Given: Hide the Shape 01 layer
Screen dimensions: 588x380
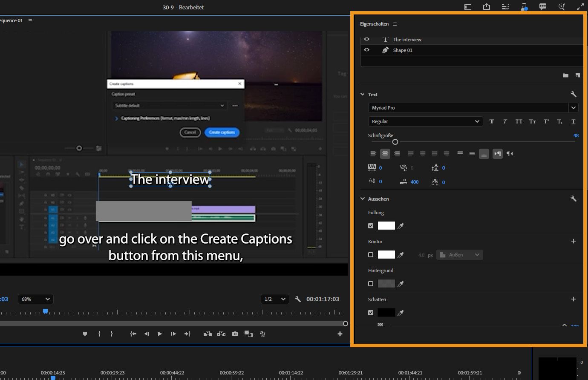Looking at the screenshot, I should point(366,50).
